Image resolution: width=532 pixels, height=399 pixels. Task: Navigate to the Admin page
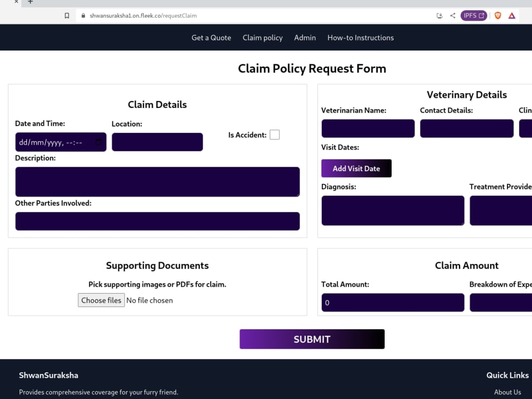[305, 37]
